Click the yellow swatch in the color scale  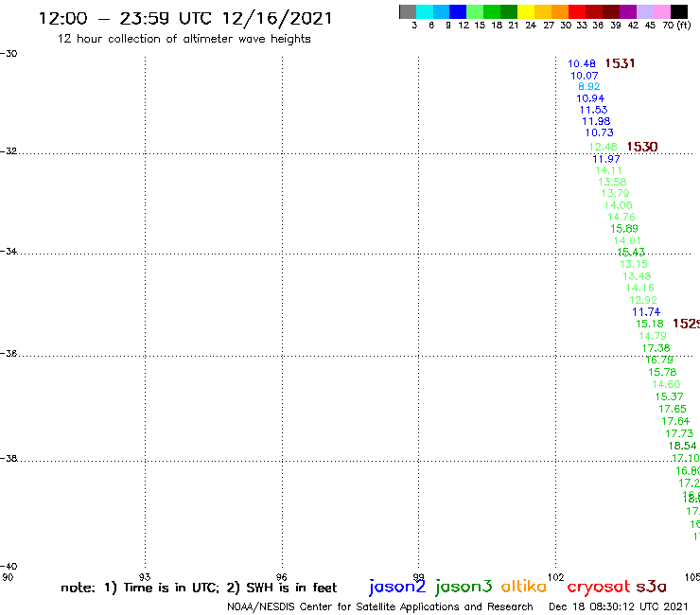[x=526, y=11]
